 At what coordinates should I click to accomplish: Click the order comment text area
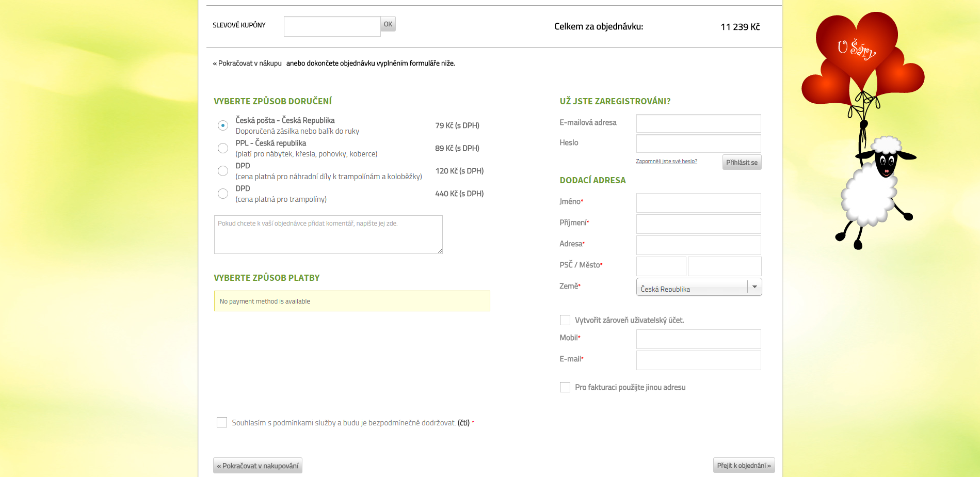328,235
